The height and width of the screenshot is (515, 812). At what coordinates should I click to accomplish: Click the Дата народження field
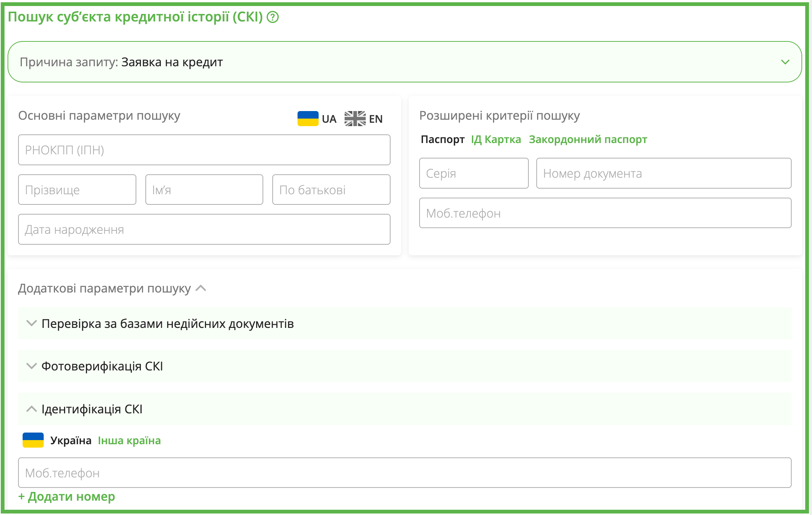204,229
